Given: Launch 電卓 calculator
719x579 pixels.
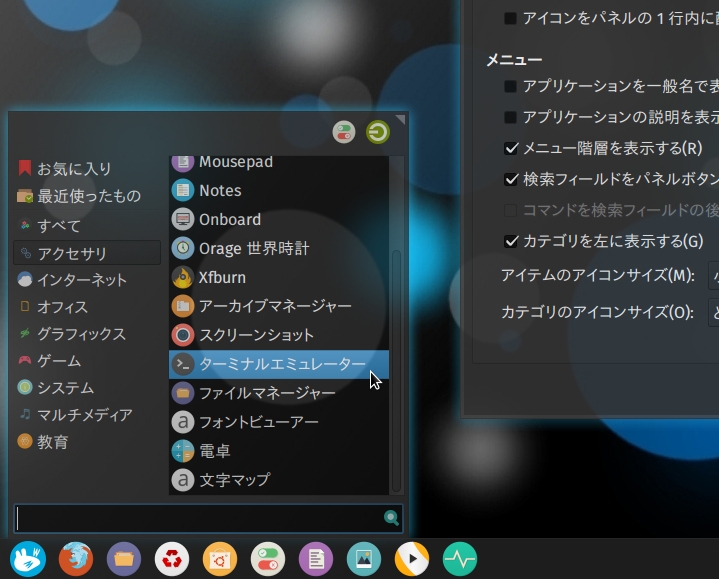Looking at the screenshot, I should (279, 451).
